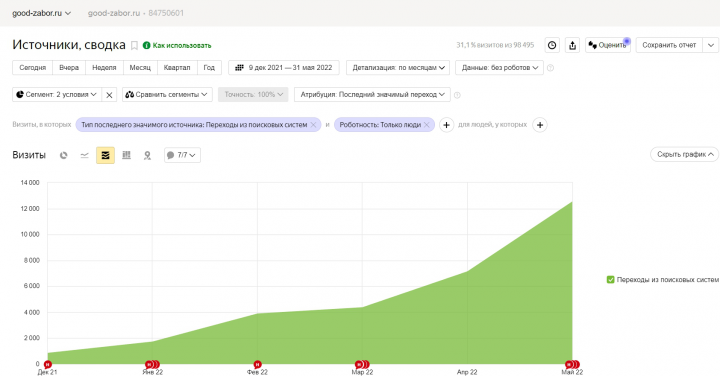Click the 'Источники, сводка' report title
Viewport: 720px width, 376px height.
69,45
